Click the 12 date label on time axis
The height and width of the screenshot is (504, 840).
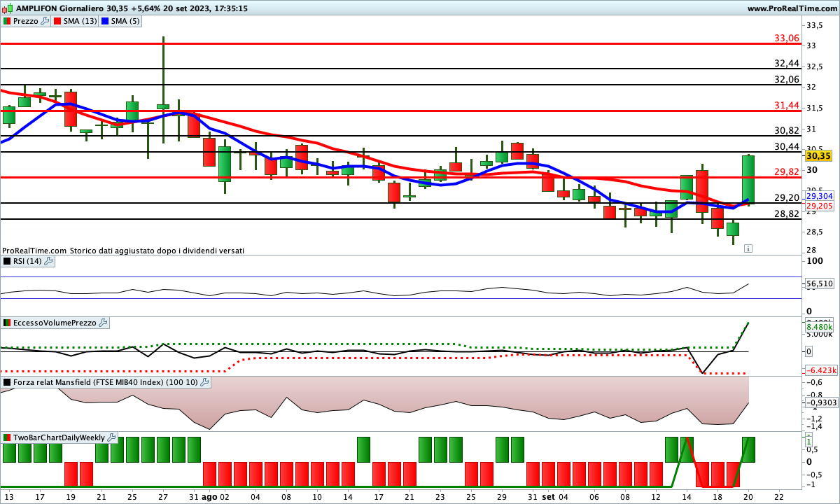click(x=655, y=496)
